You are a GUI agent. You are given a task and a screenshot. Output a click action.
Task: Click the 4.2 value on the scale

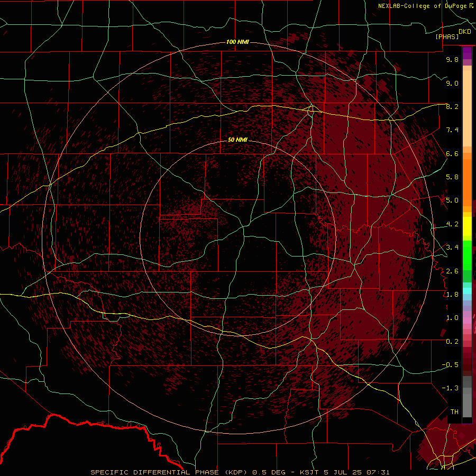(452, 224)
